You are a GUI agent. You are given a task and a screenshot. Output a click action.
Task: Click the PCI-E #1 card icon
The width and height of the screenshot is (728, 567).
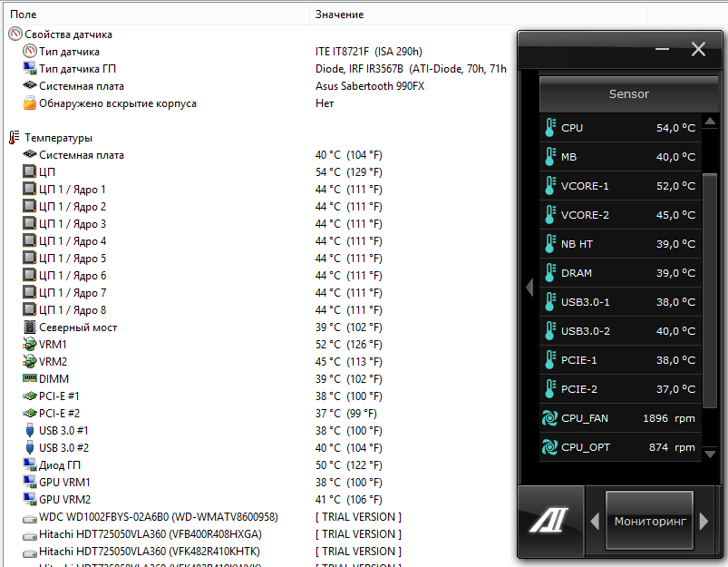(x=30, y=396)
